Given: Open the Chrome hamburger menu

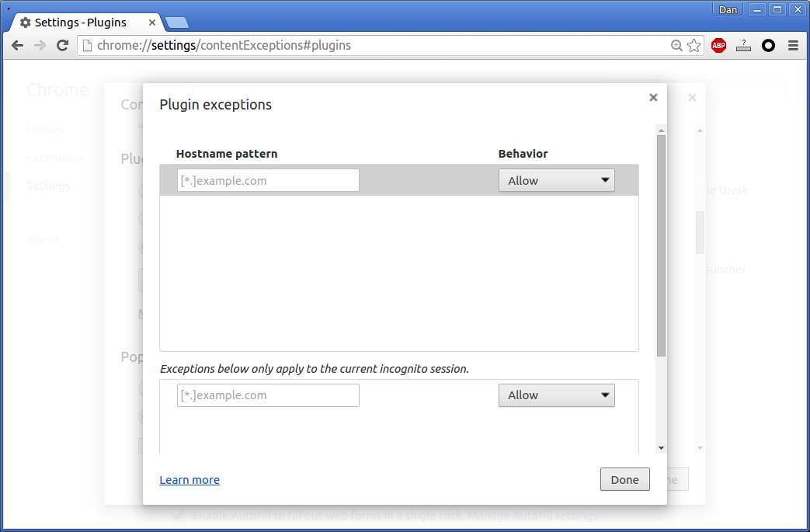Looking at the screenshot, I should point(794,46).
